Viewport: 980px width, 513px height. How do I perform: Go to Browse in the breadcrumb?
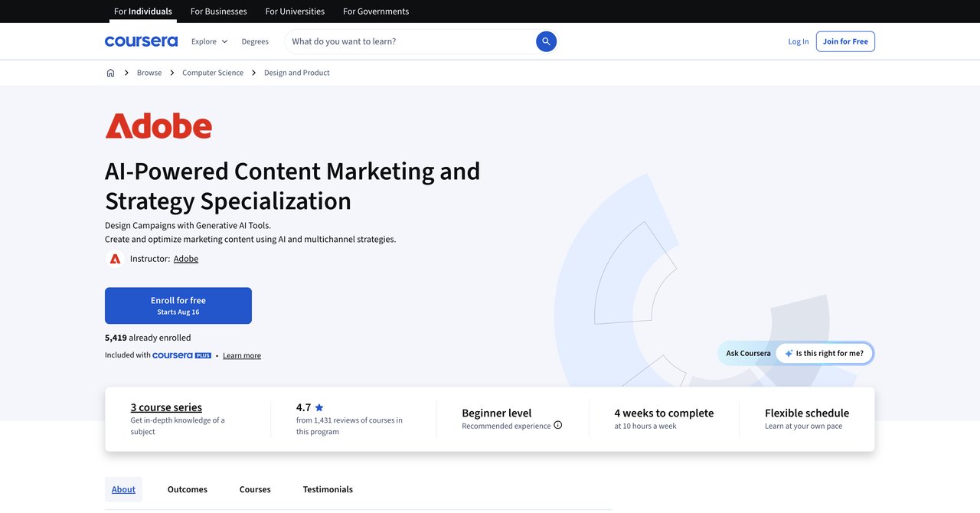(149, 73)
